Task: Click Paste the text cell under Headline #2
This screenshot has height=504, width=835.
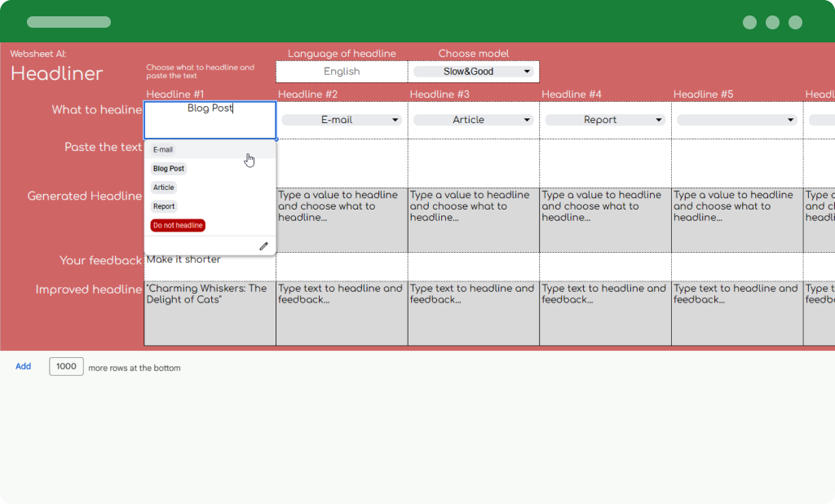Action: pyautogui.click(x=342, y=163)
